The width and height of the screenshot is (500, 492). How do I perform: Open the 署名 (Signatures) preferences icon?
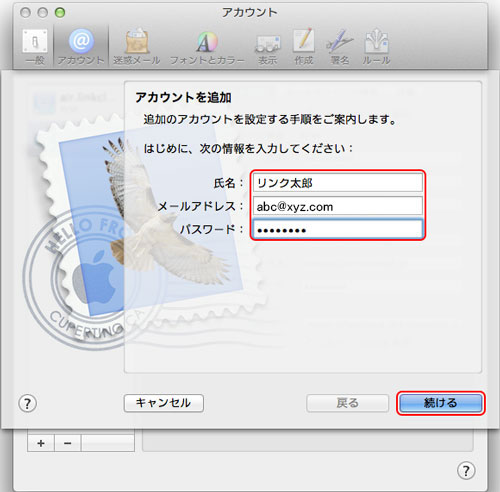(x=340, y=46)
